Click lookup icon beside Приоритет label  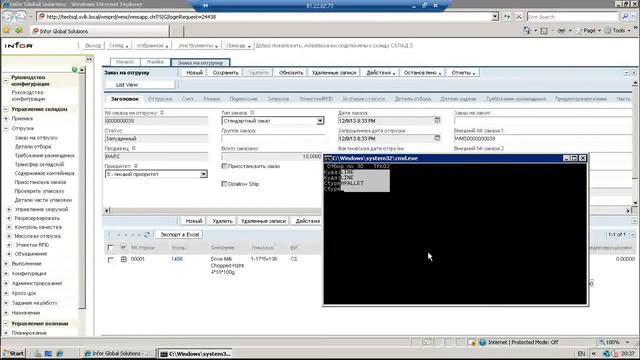click(x=136, y=166)
